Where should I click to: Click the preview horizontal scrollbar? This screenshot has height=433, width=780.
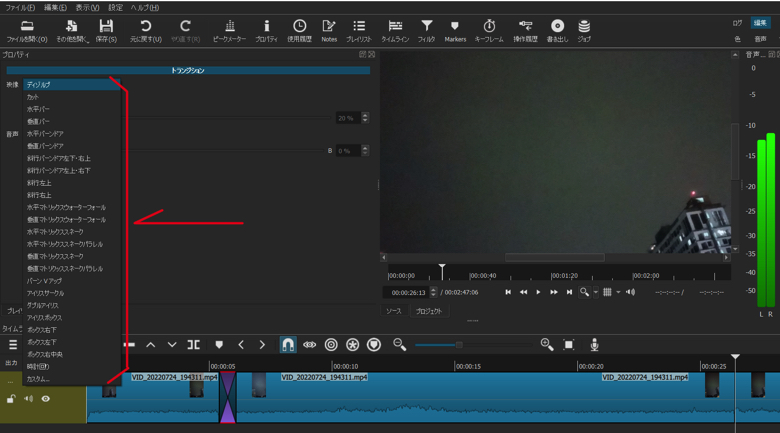(555, 257)
